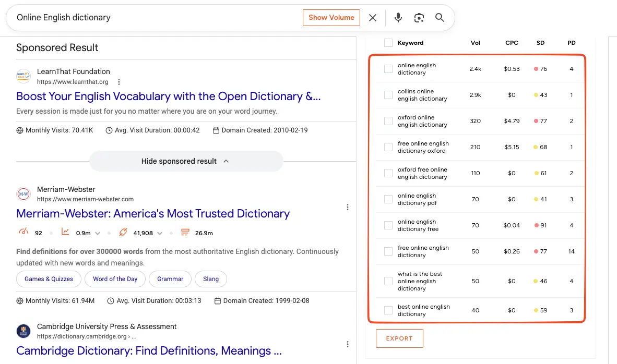Check the 'free online english dictionary' row checkbox with PD 14

pos(388,251)
